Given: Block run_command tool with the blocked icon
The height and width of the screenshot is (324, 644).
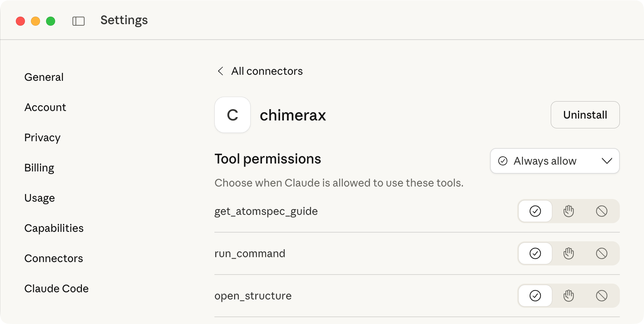Looking at the screenshot, I should [602, 253].
